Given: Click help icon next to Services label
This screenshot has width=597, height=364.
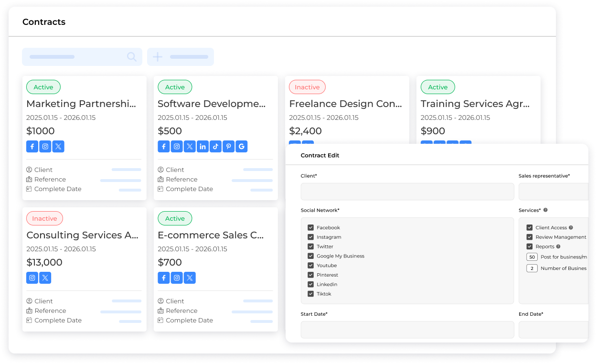Looking at the screenshot, I should pyautogui.click(x=545, y=210).
